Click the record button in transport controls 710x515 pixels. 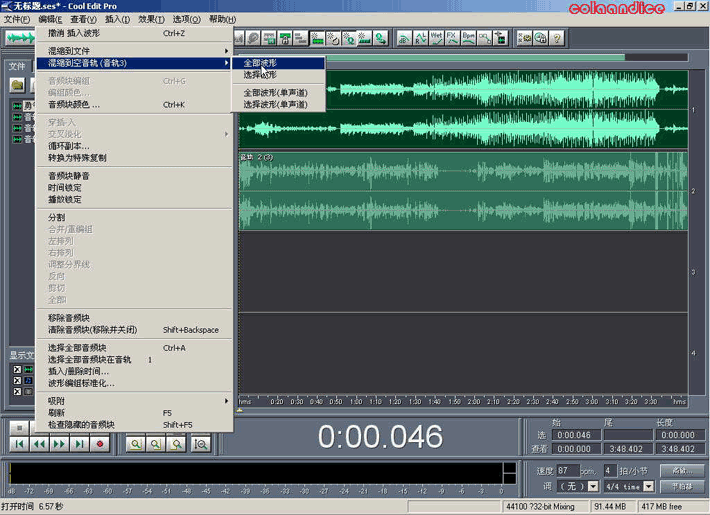click(100, 444)
